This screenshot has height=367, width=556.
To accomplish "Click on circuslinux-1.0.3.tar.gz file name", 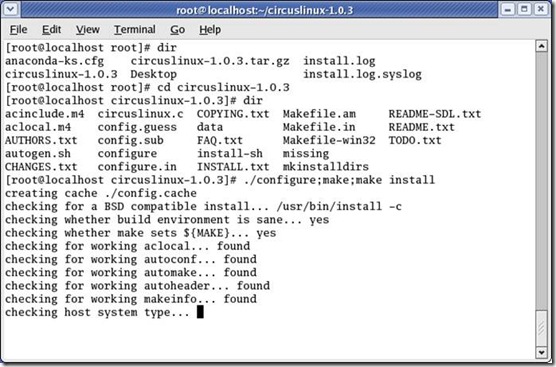I will coord(210,61).
